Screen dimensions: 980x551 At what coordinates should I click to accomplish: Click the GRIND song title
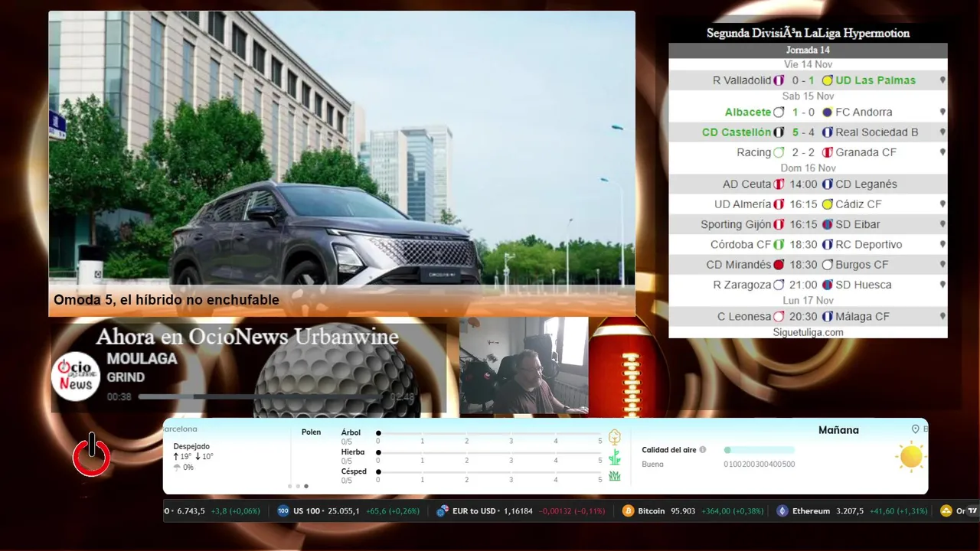(126, 377)
